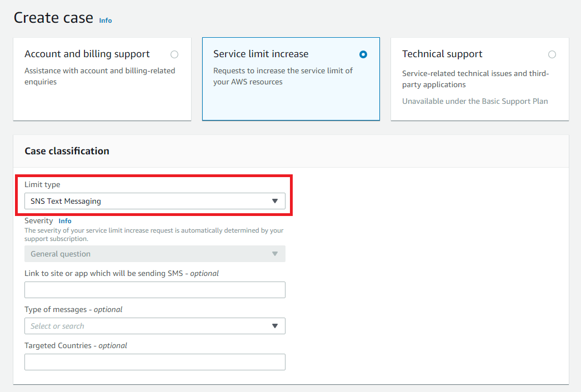Viewport: 581px width, 392px height.
Task: Click the disabled Severity General question dropdown
Action: 155,254
